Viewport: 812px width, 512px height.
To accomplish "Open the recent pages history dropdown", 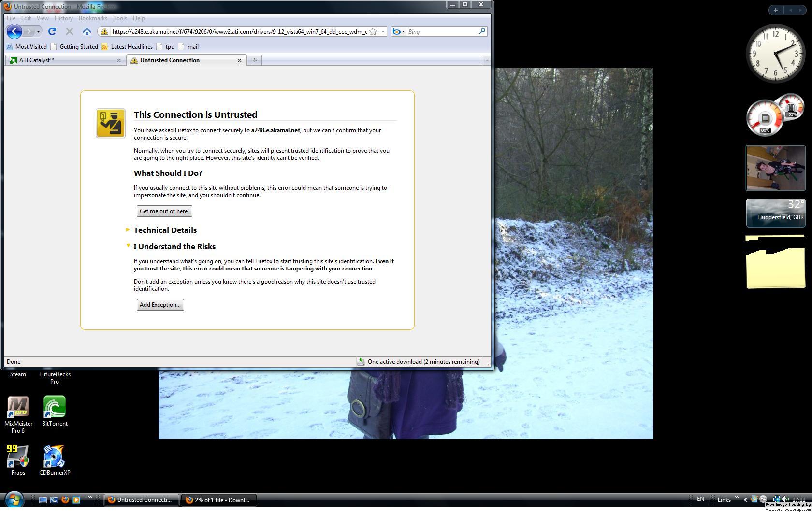I will point(39,31).
